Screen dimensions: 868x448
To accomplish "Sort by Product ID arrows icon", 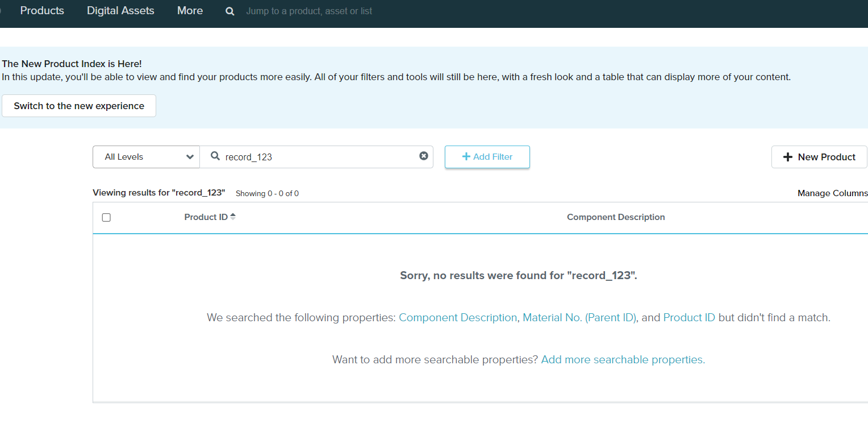I will [233, 217].
